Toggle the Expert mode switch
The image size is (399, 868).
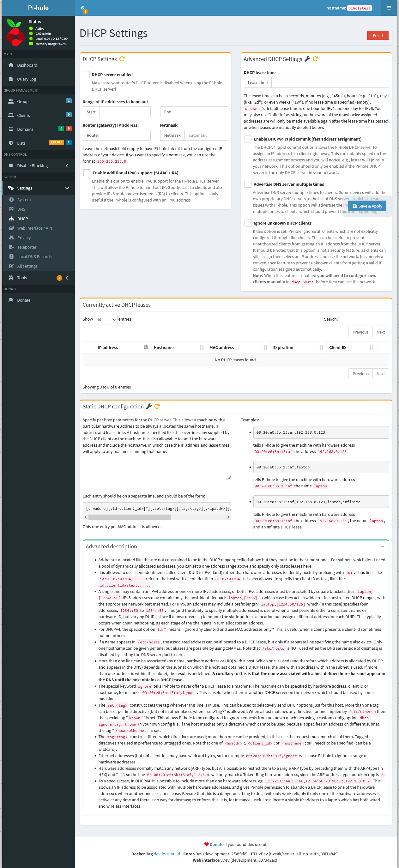tap(379, 35)
